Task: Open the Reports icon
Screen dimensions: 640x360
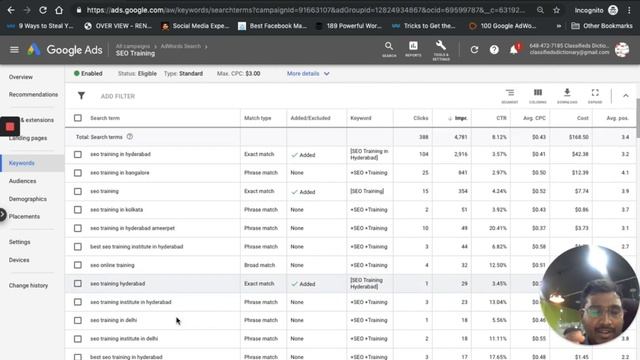Action: 413,49
